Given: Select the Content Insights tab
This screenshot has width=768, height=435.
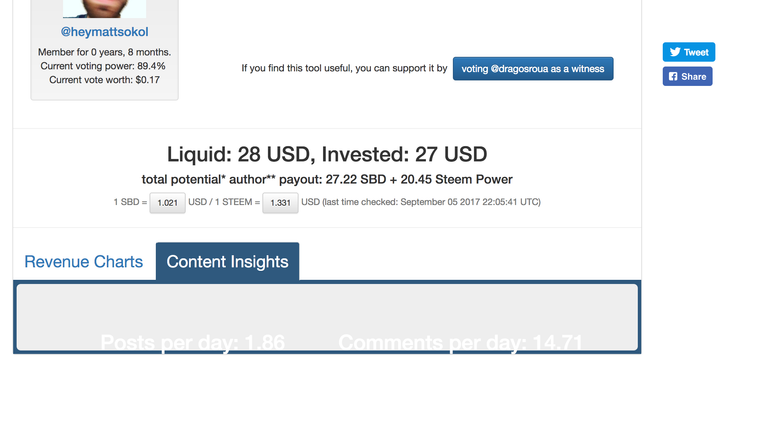Looking at the screenshot, I should pos(227,262).
